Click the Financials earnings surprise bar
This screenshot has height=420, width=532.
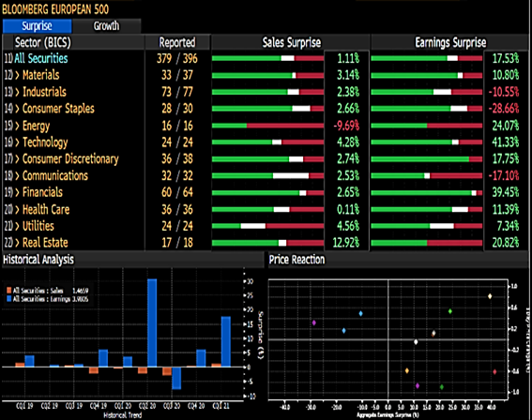pyautogui.click(x=427, y=193)
